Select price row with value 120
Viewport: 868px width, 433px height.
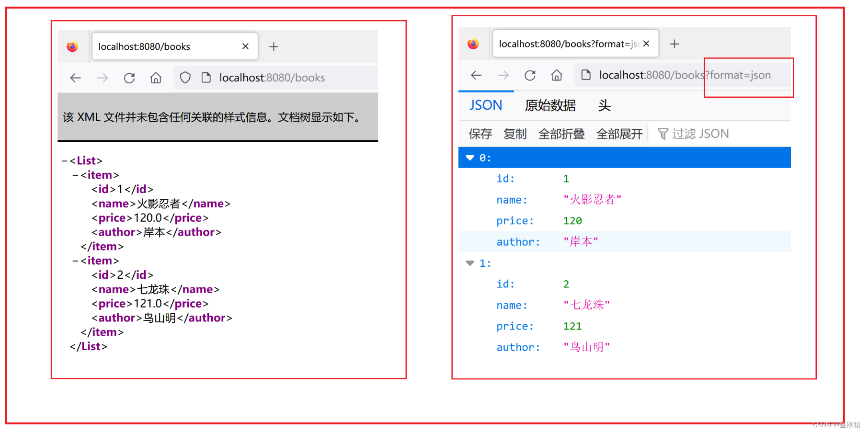(x=625, y=221)
